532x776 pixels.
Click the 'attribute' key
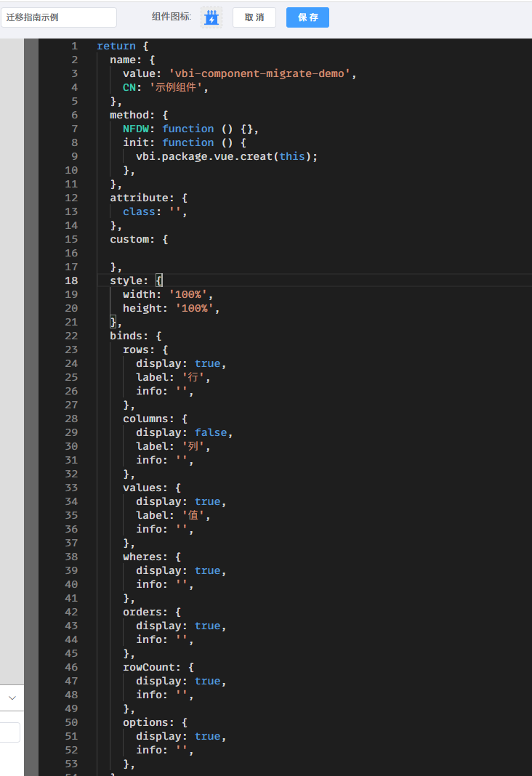click(x=139, y=198)
